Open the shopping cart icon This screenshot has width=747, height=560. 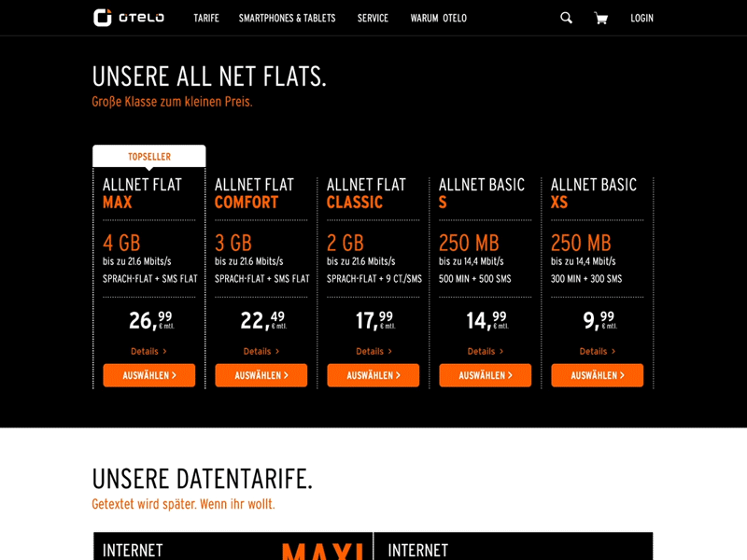click(600, 18)
